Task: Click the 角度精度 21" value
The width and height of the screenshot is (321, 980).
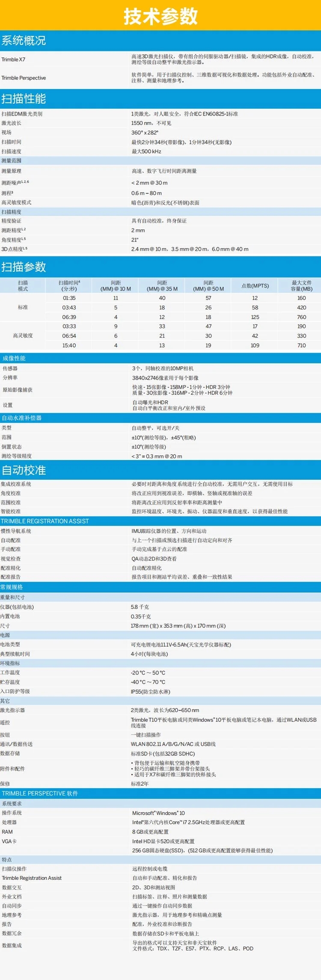Action: pos(135,240)
